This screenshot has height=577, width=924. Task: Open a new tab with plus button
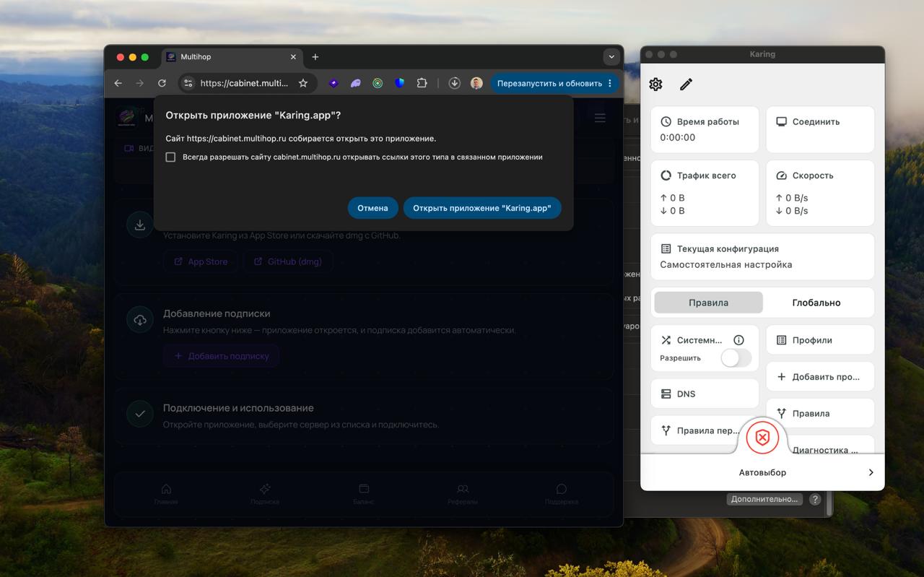(315, 57)
